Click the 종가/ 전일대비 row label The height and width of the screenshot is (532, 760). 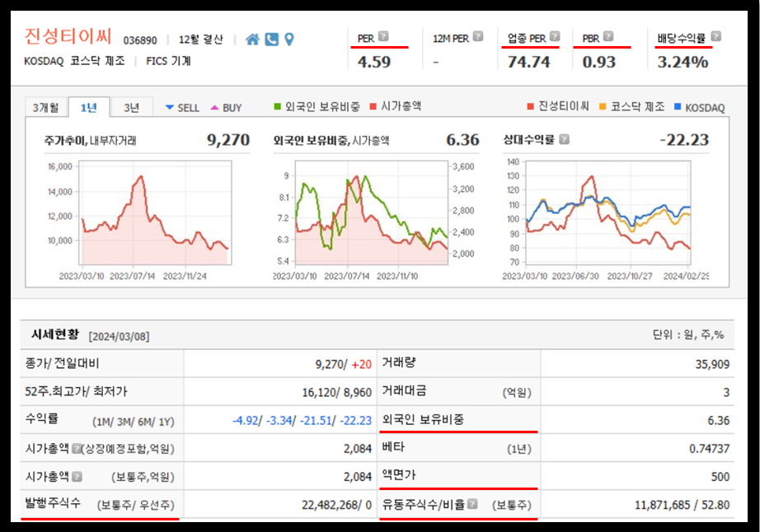pos(62,363)
